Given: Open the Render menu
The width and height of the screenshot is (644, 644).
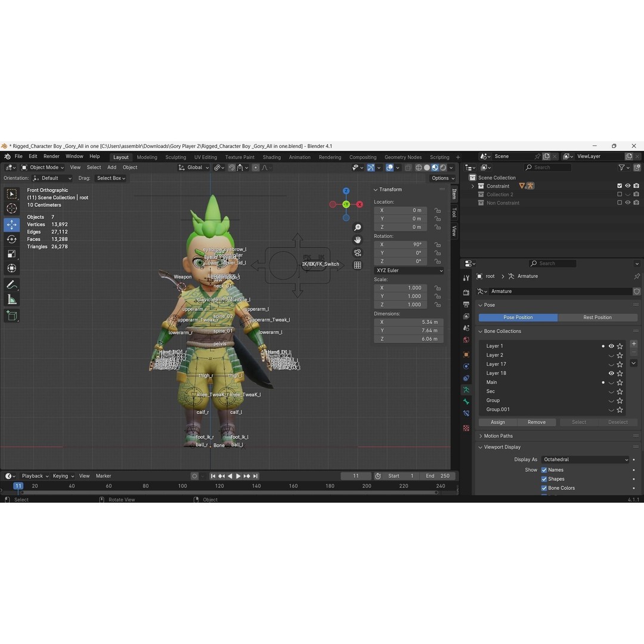Looking at the screenshot, I should (x=51, y=156).
